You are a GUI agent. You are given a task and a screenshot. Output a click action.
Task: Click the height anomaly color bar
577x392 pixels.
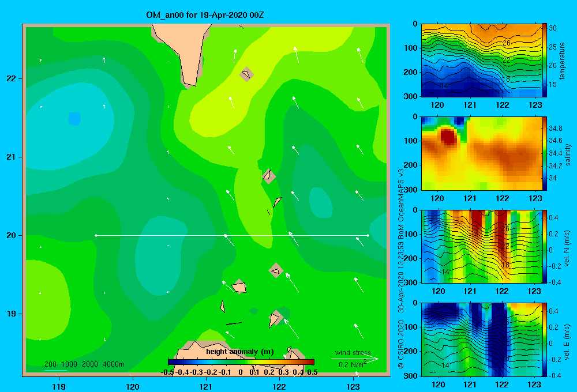(x=241, y=362)
